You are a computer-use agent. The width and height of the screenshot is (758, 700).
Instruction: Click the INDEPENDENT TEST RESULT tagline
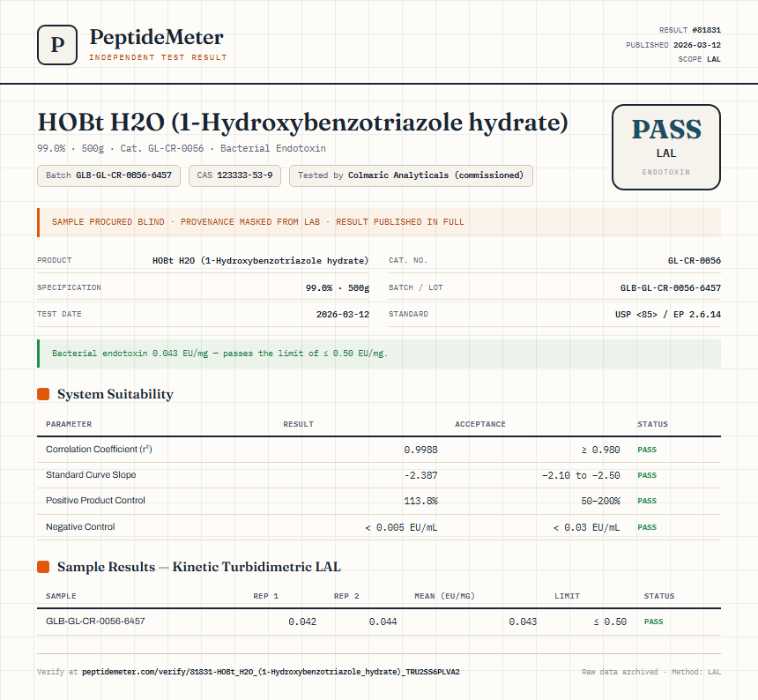pyautogui.click(x=158, y=57)
